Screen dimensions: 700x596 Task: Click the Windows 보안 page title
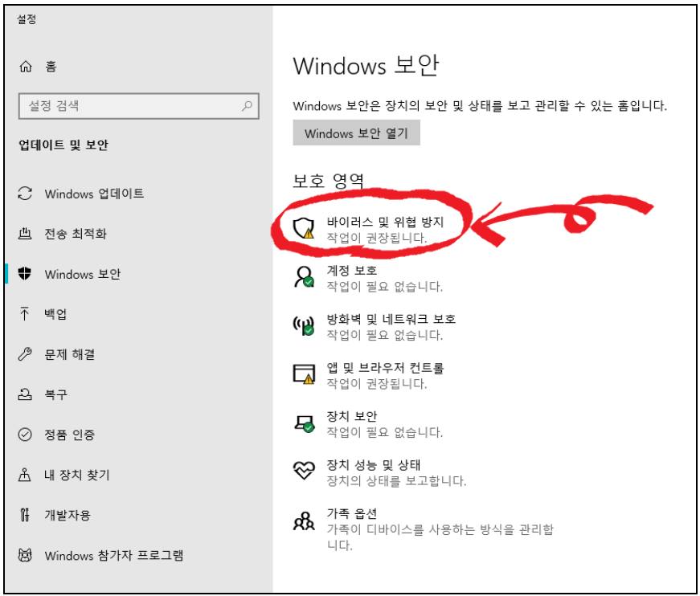point(366,66)
